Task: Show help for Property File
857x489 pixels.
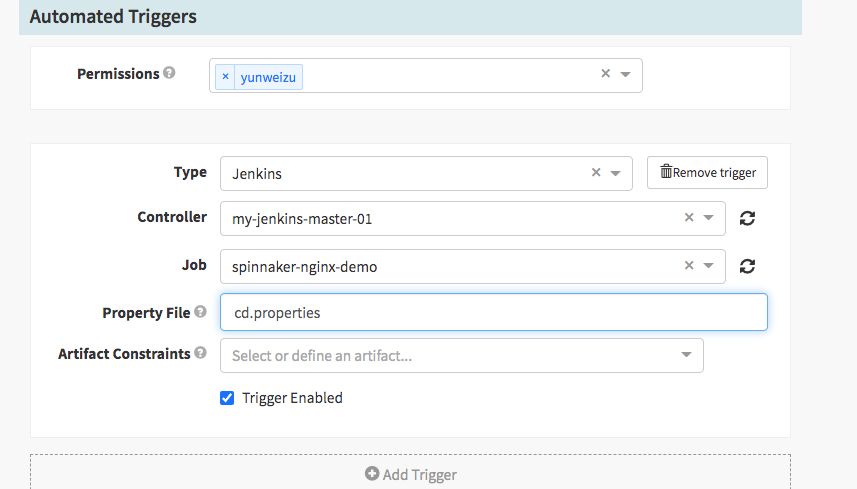Action: 201,311
